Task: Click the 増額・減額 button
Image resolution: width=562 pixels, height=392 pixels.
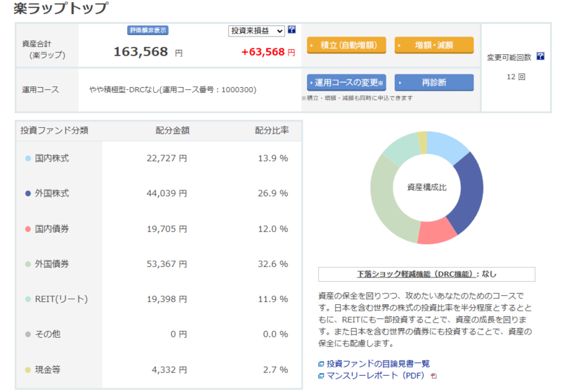Action: coord(433,45)
